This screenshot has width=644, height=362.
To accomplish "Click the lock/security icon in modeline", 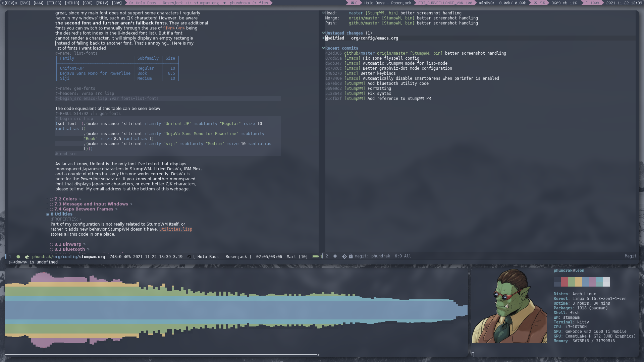I will click(x=351, y=256).
